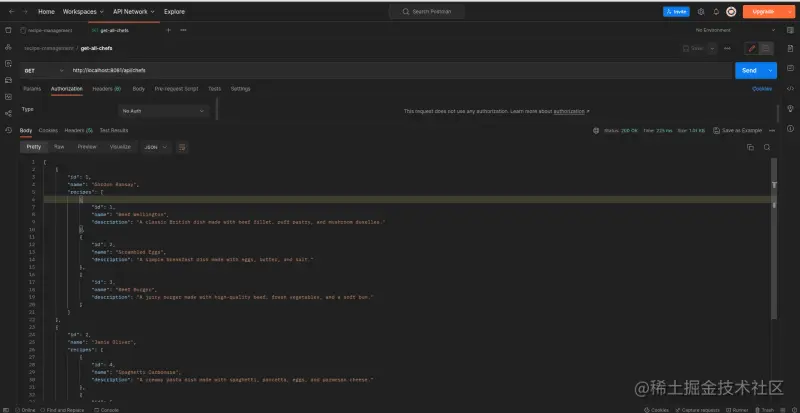Send the request
800x413 pixels.
749,70
